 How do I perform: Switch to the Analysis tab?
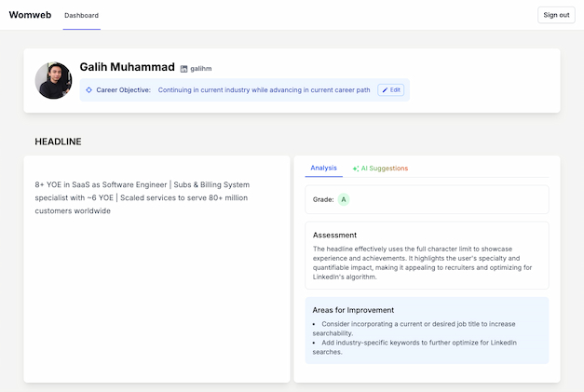click(x=323, y=168)
